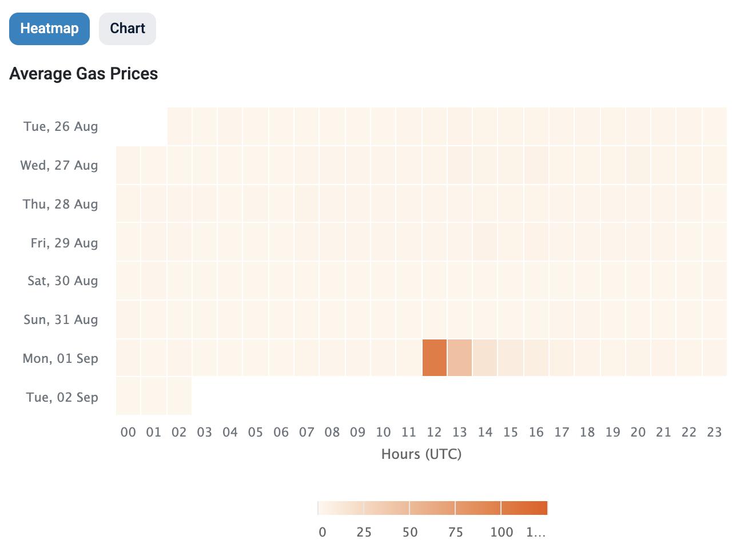
Task: Click the Sun 31 Aug hour 23 cell
Action: click(715, 319)
